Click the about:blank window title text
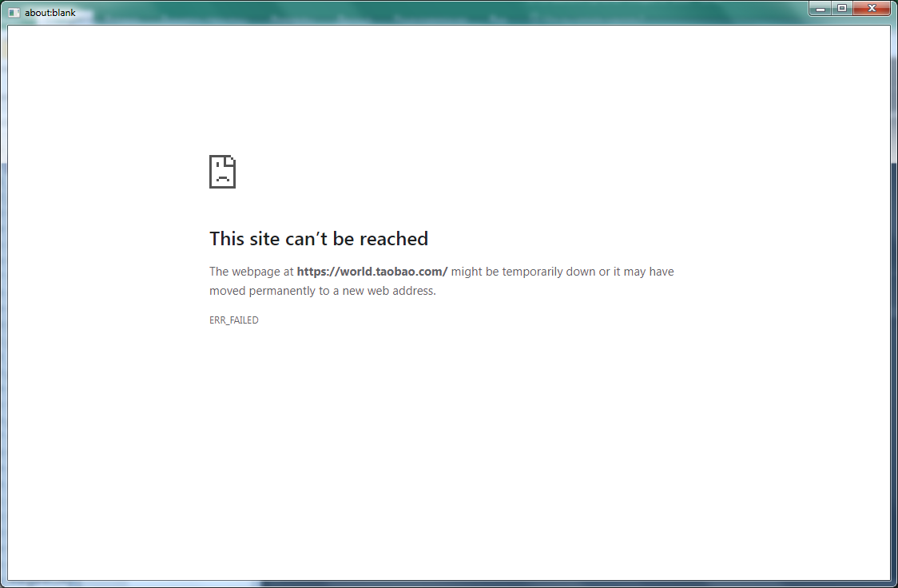This screenshot has width=898, height=588. click(x=50, y=13)
